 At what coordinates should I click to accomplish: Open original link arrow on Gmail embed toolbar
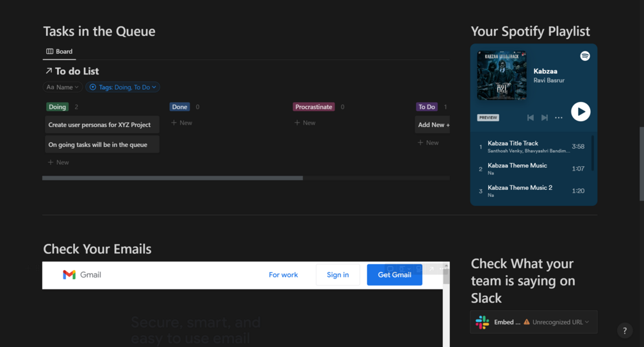431,269
